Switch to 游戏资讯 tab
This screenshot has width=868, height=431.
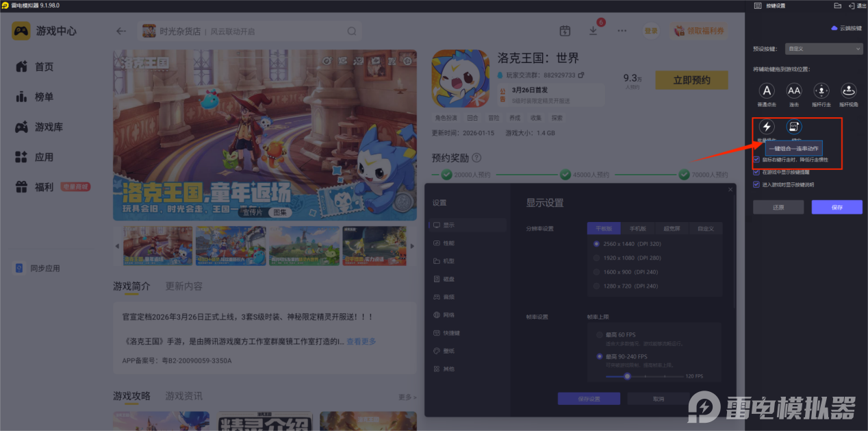pos(184,395)
